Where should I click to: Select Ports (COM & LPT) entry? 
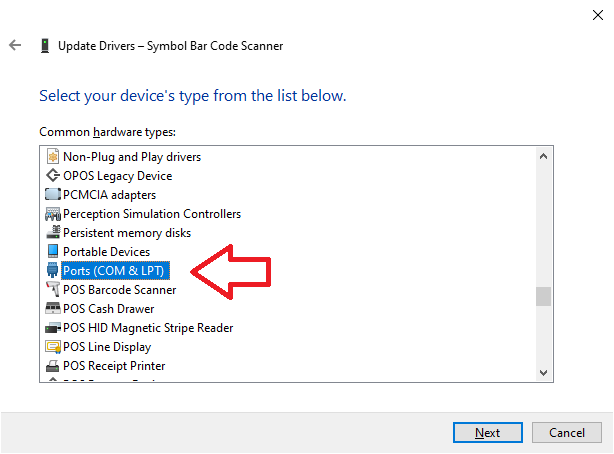(116, 271)
